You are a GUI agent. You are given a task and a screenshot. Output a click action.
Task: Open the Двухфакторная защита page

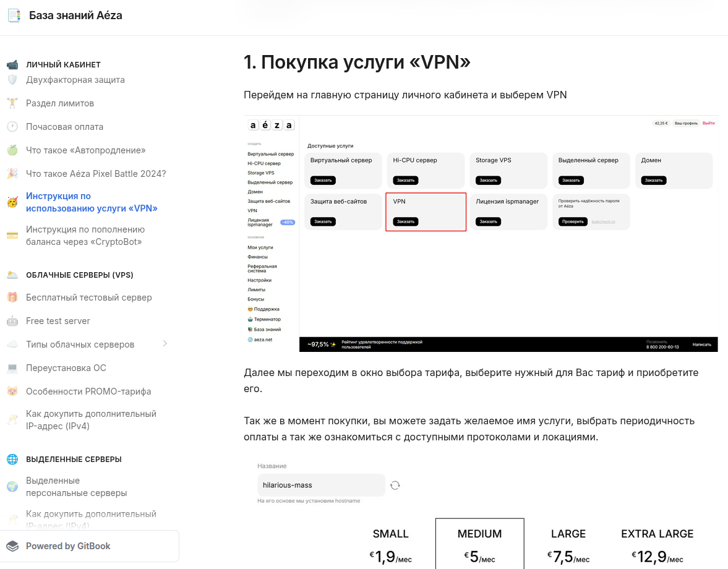coord(75,80)
